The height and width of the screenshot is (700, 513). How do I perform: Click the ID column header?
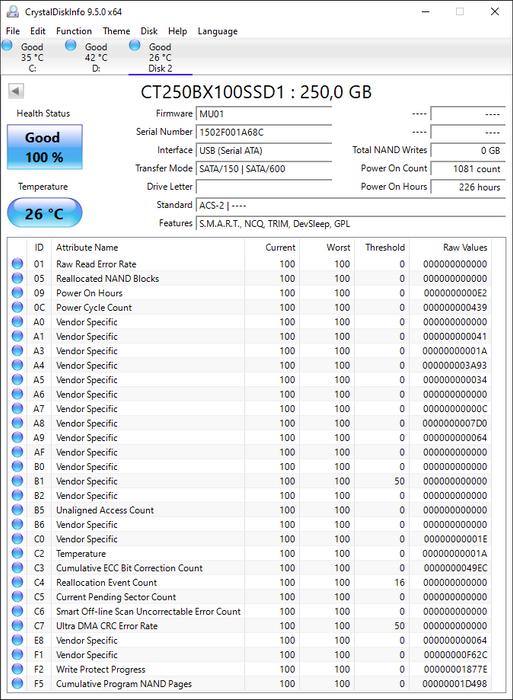39,247
